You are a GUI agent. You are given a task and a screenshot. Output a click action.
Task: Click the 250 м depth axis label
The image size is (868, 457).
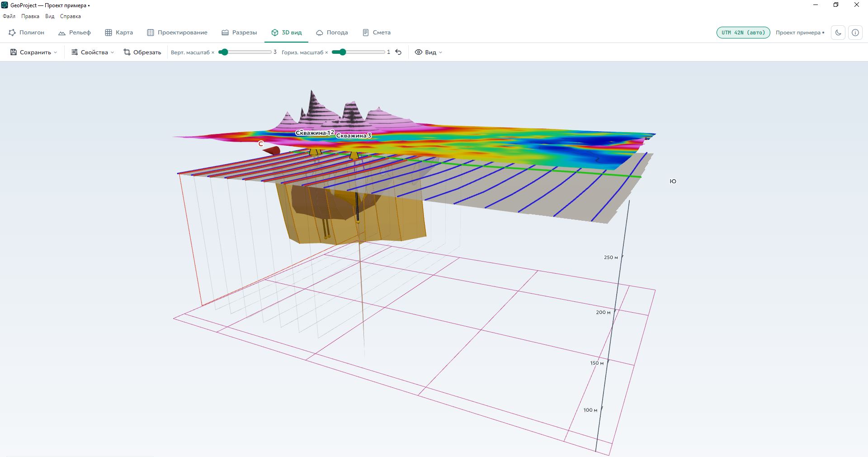(x=611, y=257)
